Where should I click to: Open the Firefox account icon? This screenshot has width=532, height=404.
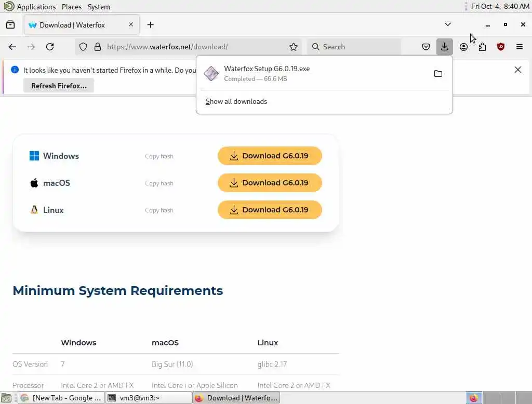click(x=463, y=47)
